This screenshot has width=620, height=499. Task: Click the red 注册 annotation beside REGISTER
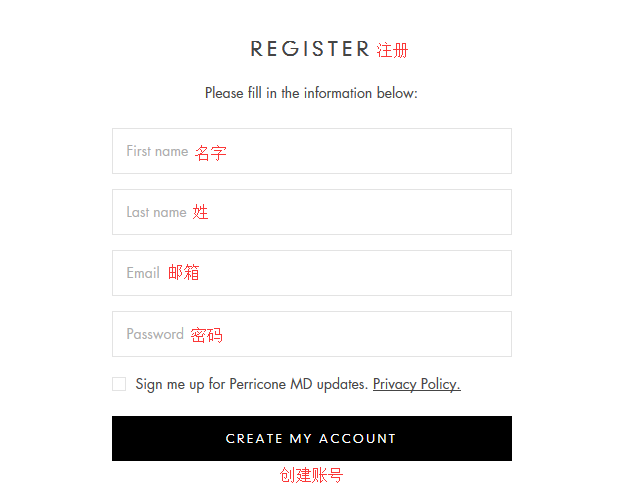coord(392,50)
